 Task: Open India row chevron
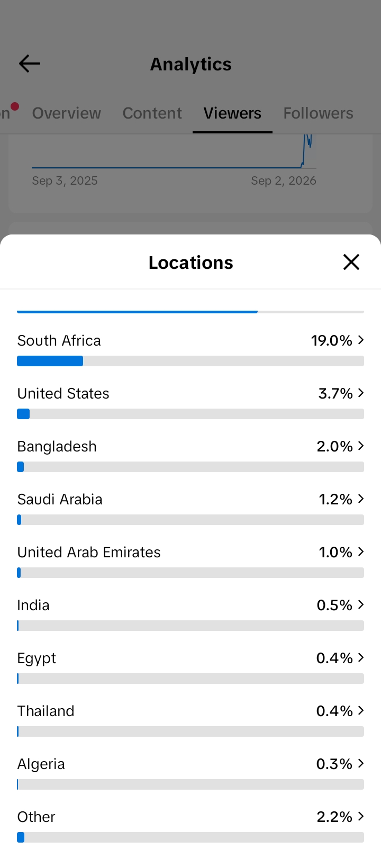click(x=361, y=604)
